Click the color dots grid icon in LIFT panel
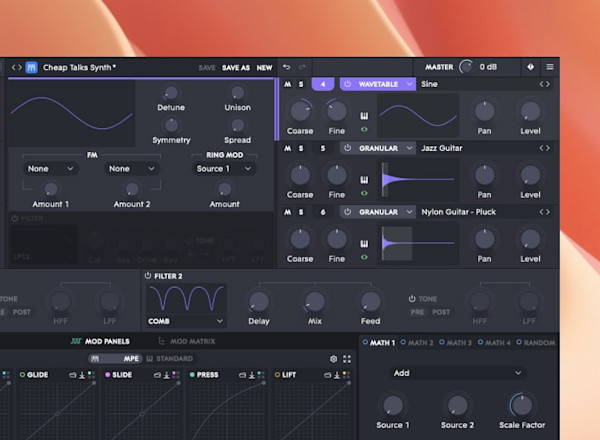The image size is (600, 440). (346, 375)
